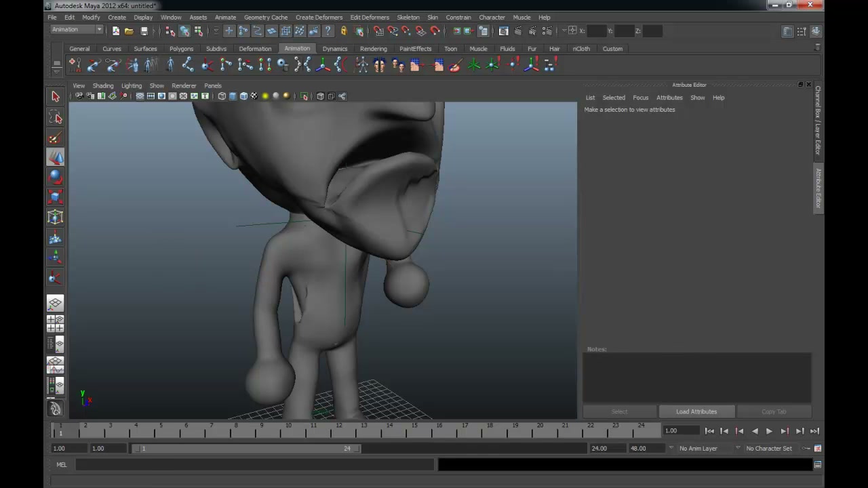Click the MEL command line input

click(x=254, y=465)
